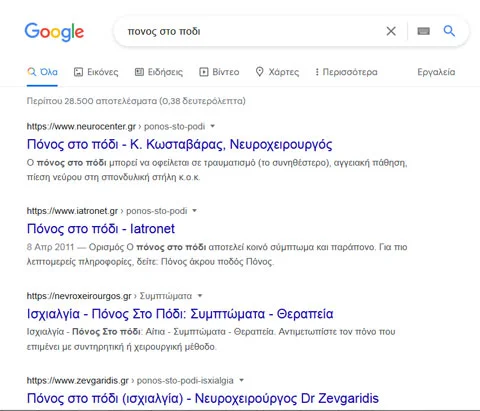Clear the search box with the X icon
The image size is (480, 411).
(x=391, y=31)
